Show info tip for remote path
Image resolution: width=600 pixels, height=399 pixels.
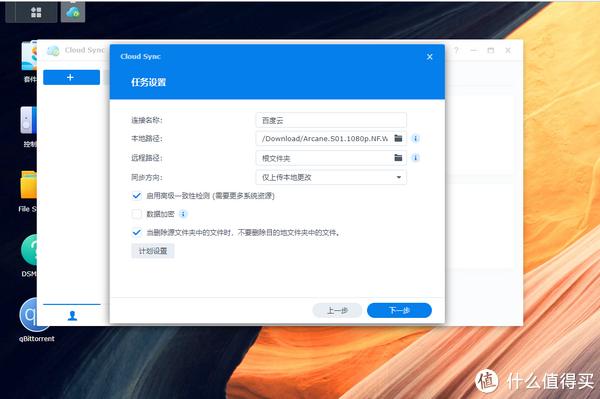416,158
